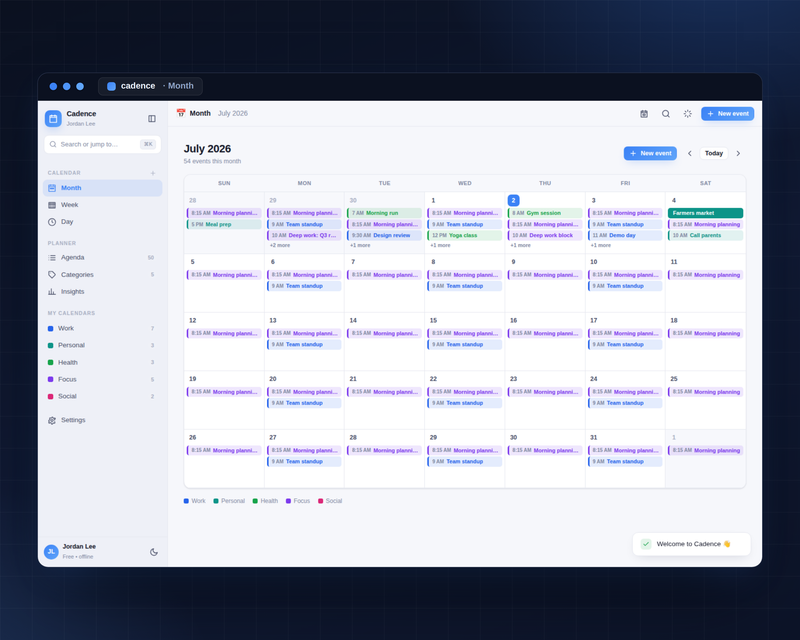Focus the Search or jump to field
Viewport: 800px width, 640px height.
pos(103,144)
